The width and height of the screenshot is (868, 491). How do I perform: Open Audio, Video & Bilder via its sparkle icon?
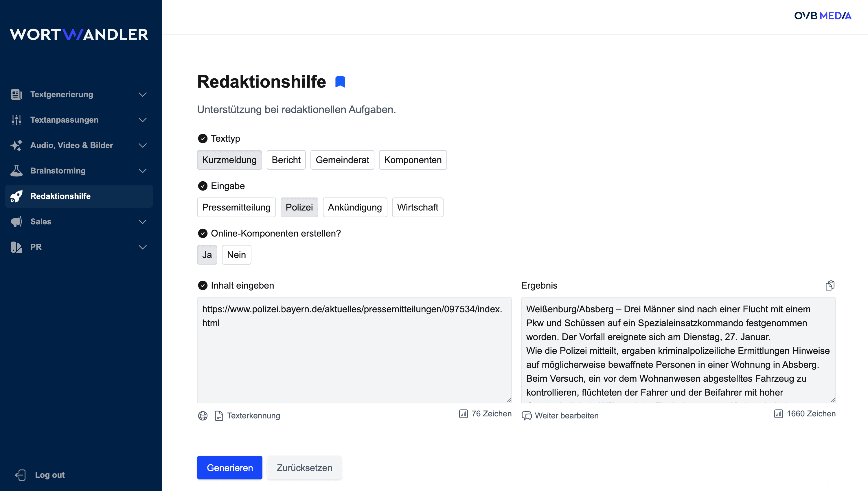click(16, 145)
